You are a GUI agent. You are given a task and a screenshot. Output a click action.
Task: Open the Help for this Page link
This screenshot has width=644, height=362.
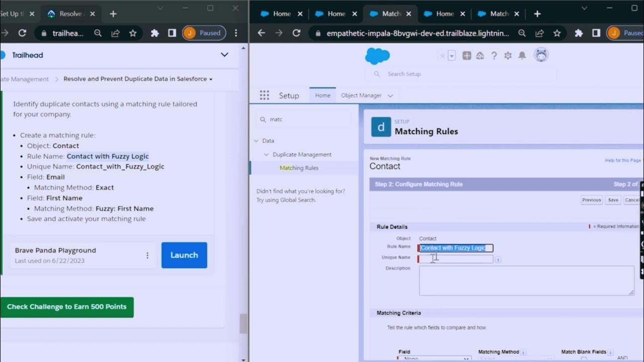623,160
